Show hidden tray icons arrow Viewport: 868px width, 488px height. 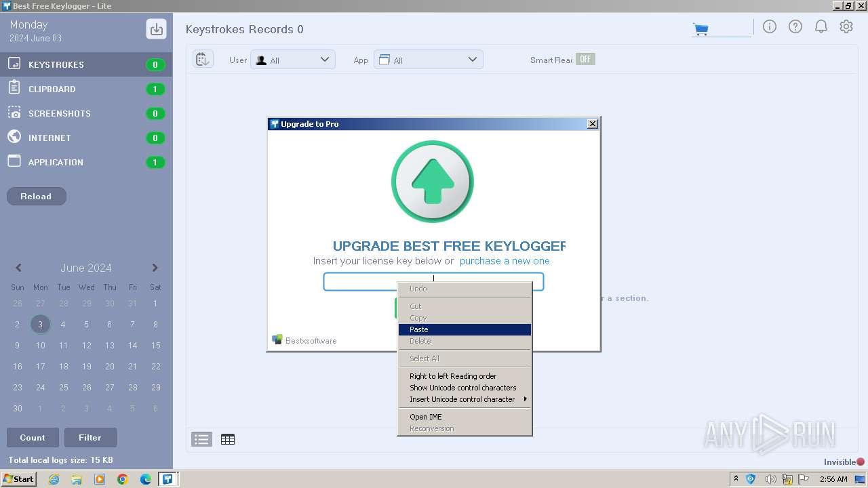[x=736, y=479]
